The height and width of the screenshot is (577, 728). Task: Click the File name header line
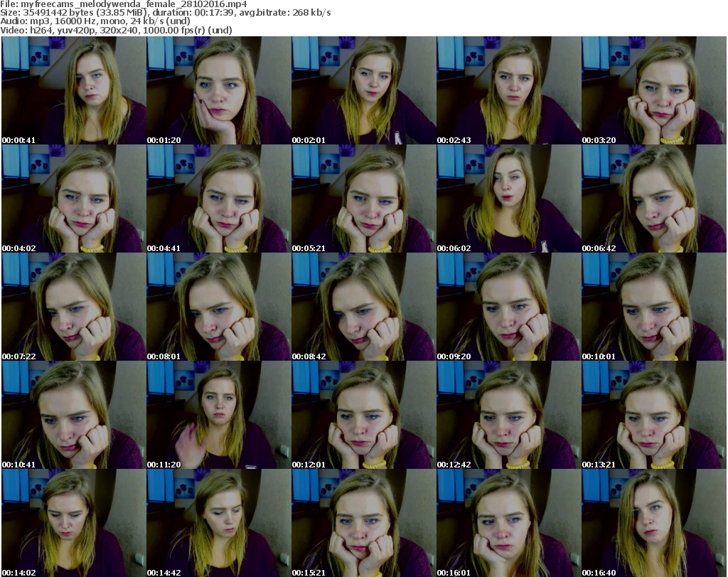coord(124,4)
